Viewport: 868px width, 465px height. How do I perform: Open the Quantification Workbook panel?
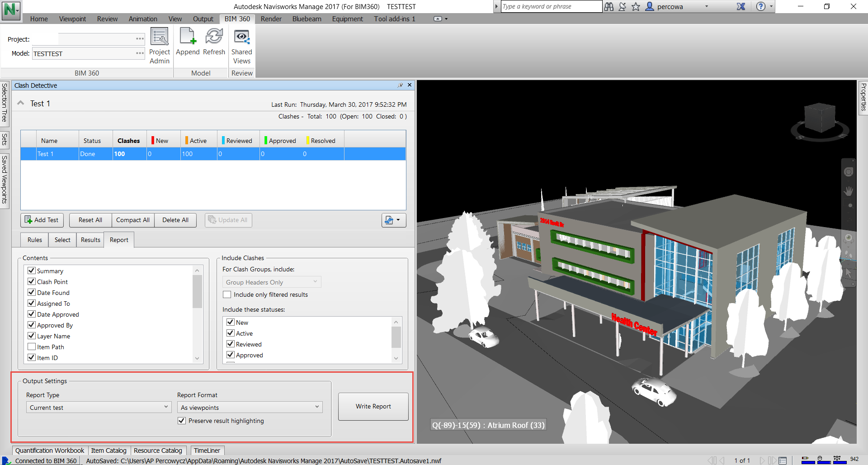point(49,450)
